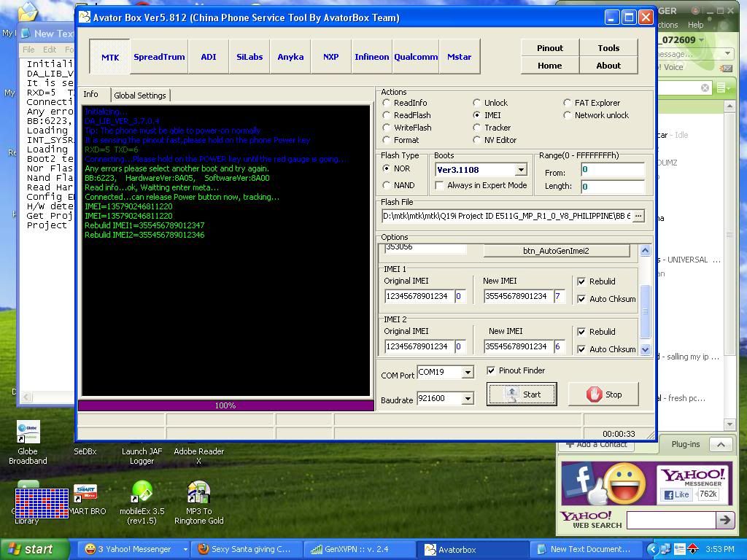Open the COM Port dropdown list

467,373
